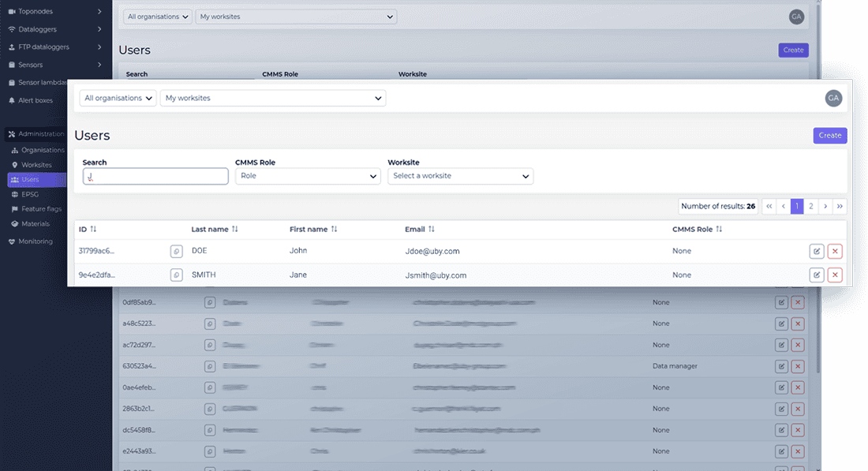This screenshot has width=868, height=471.
Task: Copy ID icon for row 630523a4
Action: tap(210, 366)
